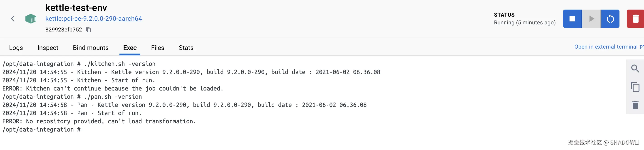The height and width of the screenshot is (150, 644).
Task: Go back using the left chevron arrow
Action: click(13, 19)
